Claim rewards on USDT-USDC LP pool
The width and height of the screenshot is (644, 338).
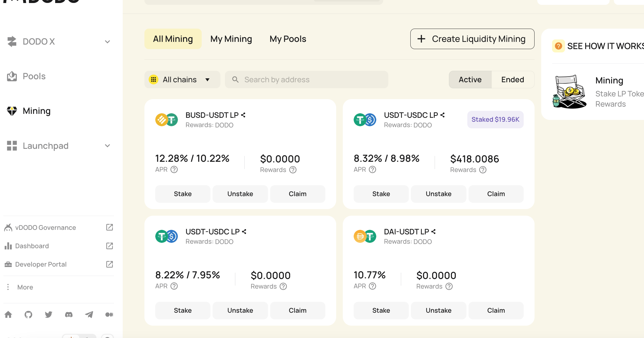(x=495, y=194)
